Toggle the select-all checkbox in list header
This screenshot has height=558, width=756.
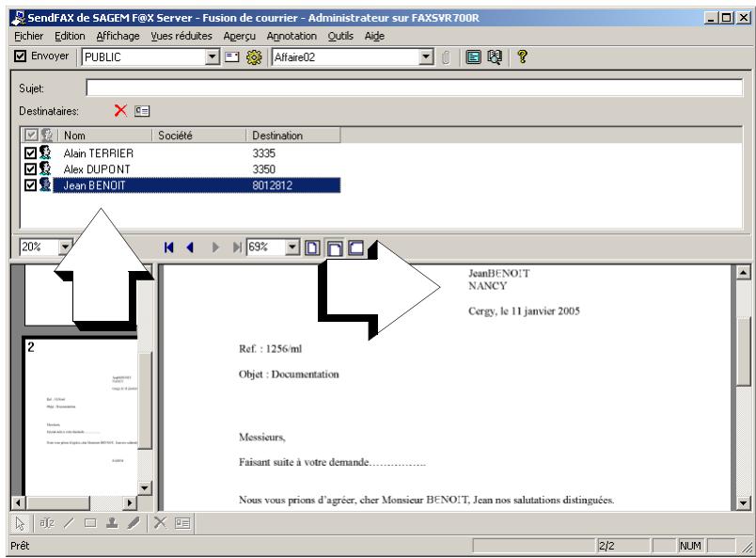(31, 135)
